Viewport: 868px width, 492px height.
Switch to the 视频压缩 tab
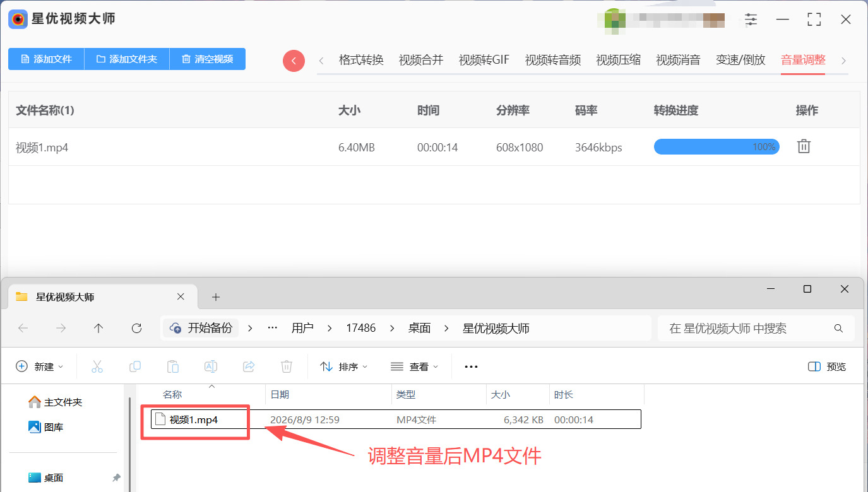tap(619, 61)
